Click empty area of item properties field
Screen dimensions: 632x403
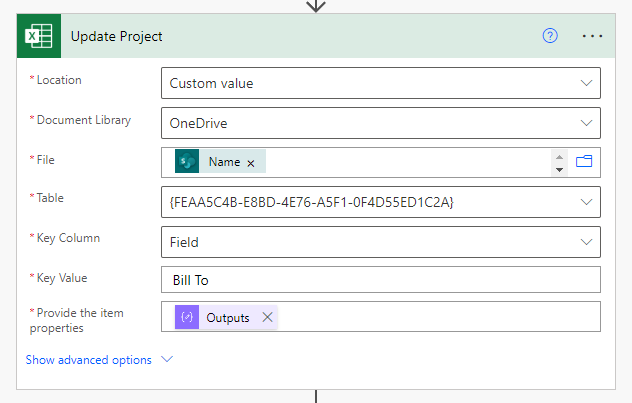(439, 317)
